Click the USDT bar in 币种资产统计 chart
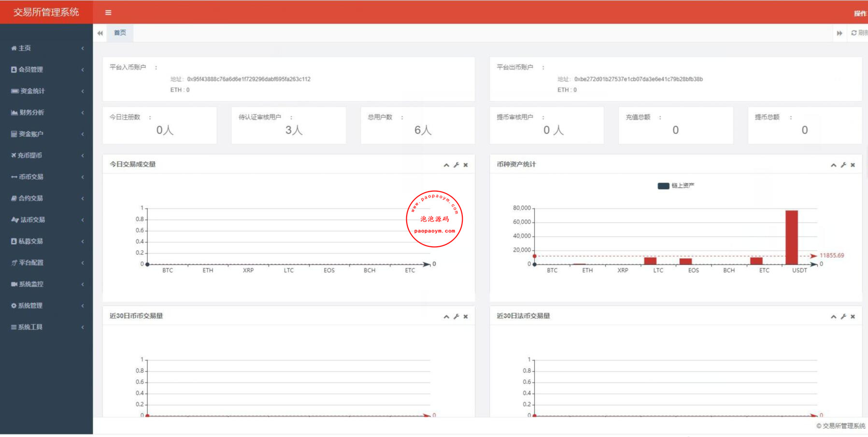 [x=792, y=238]
